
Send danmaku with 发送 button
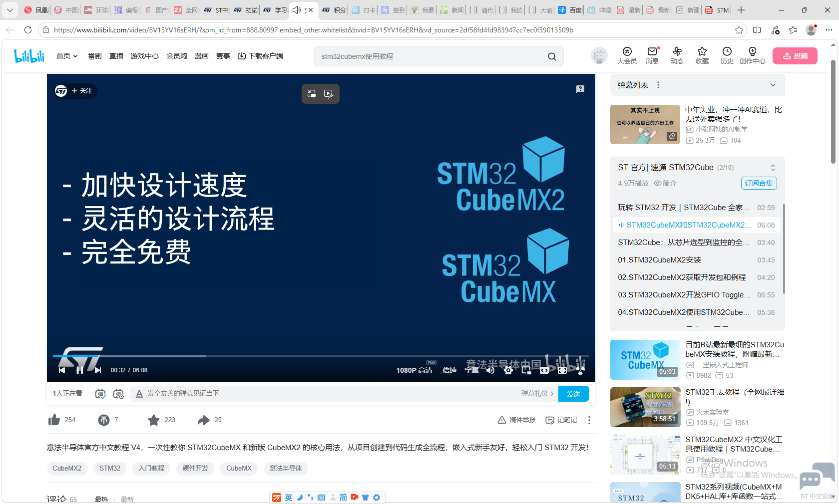pyautogui.click(x=574, y=394)
